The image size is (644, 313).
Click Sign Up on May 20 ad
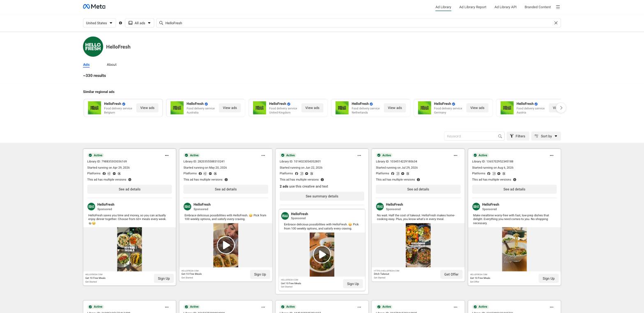click(x=260, y=274)
